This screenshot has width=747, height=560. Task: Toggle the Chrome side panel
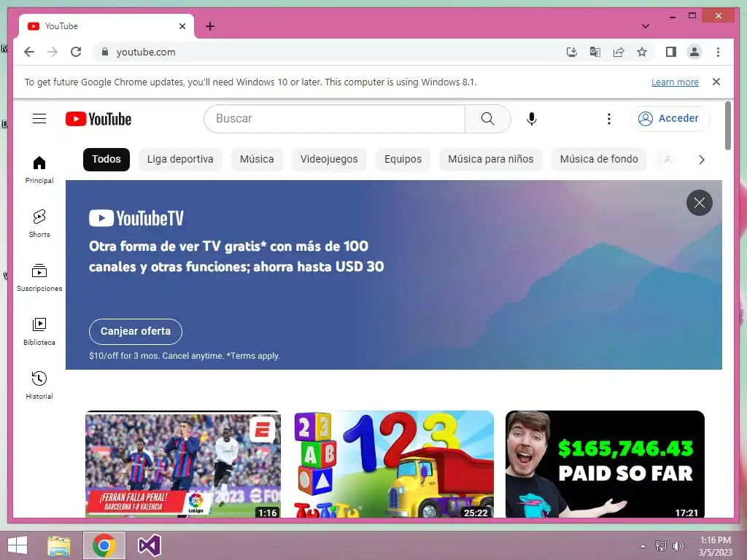671,52
